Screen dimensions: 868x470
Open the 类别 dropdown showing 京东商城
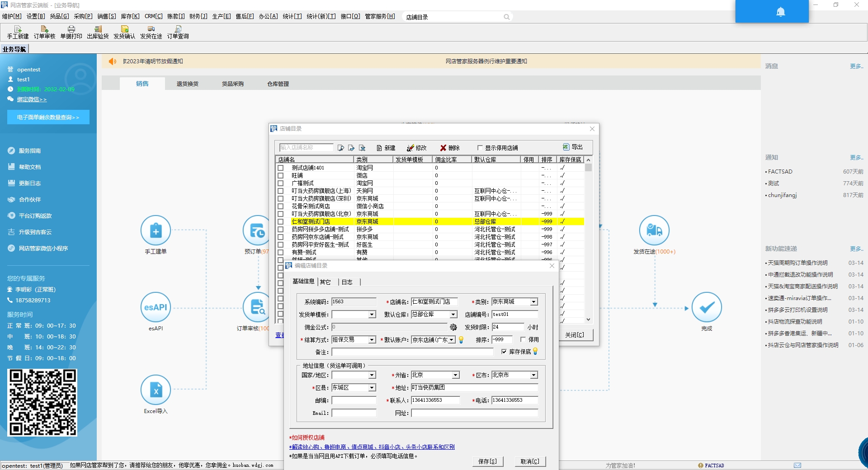534,302
